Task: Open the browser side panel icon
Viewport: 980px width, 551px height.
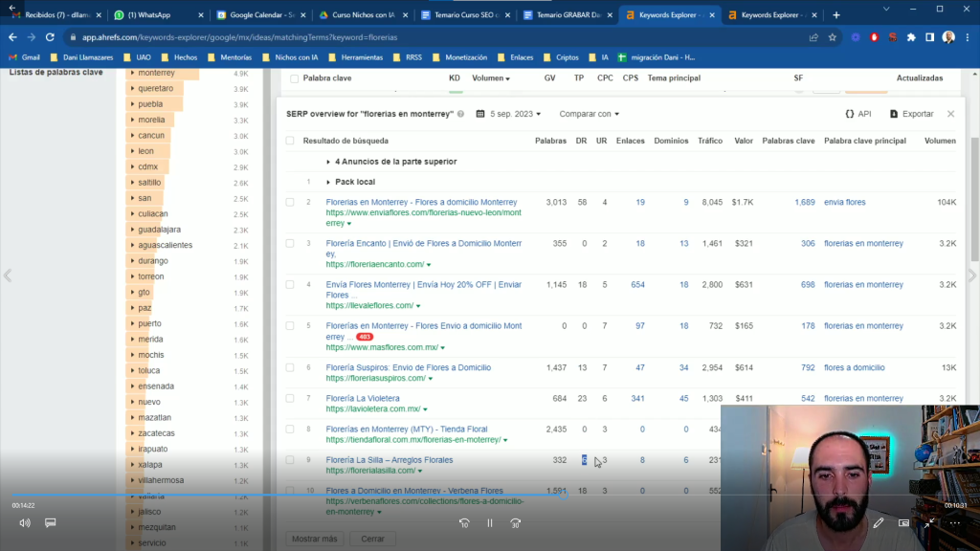Action: coord(930,37)
